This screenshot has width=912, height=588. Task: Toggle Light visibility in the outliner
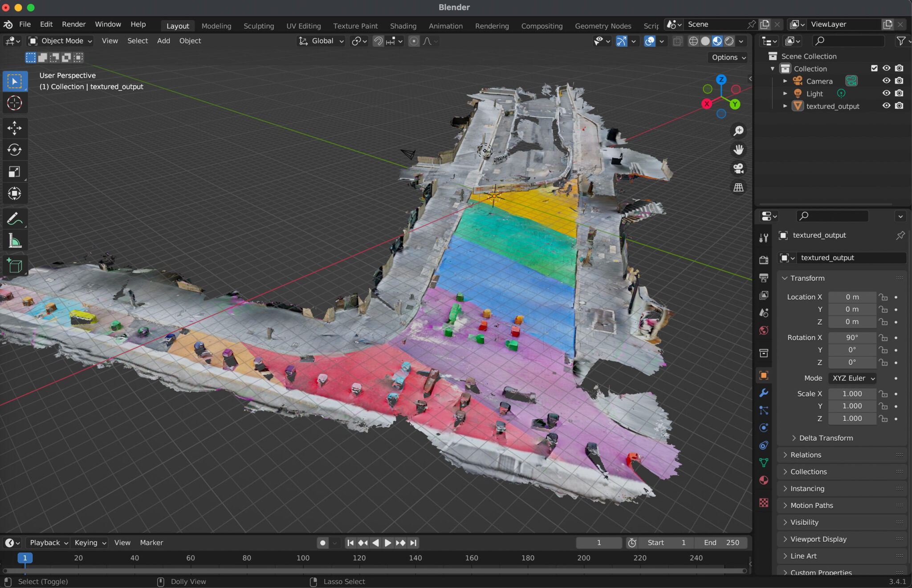[x=886, y=93]
